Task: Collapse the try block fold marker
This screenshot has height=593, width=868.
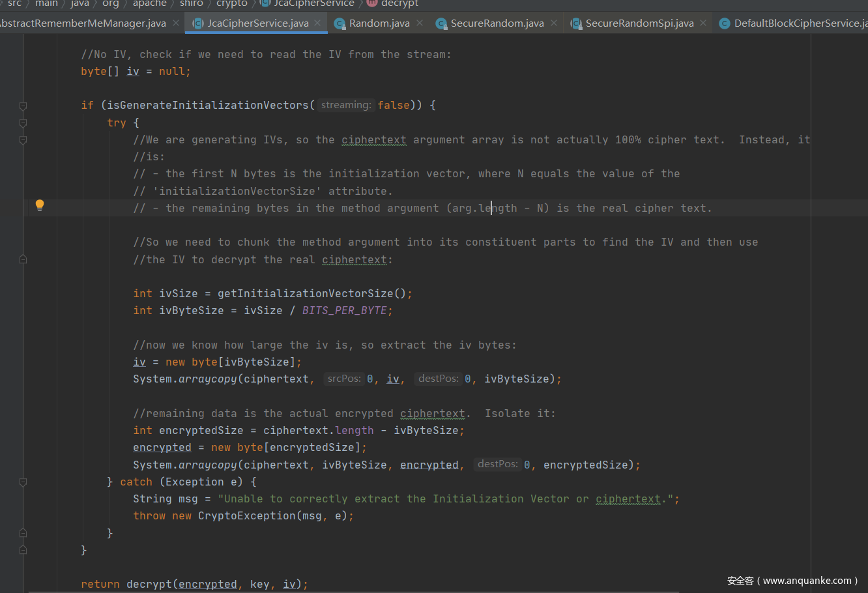Action: click(23, 123)
